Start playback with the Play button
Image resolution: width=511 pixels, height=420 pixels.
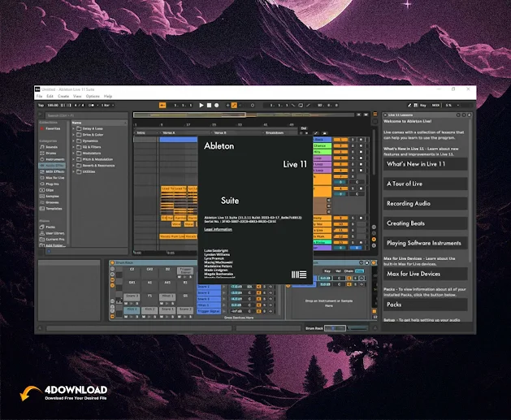point(201,106)
